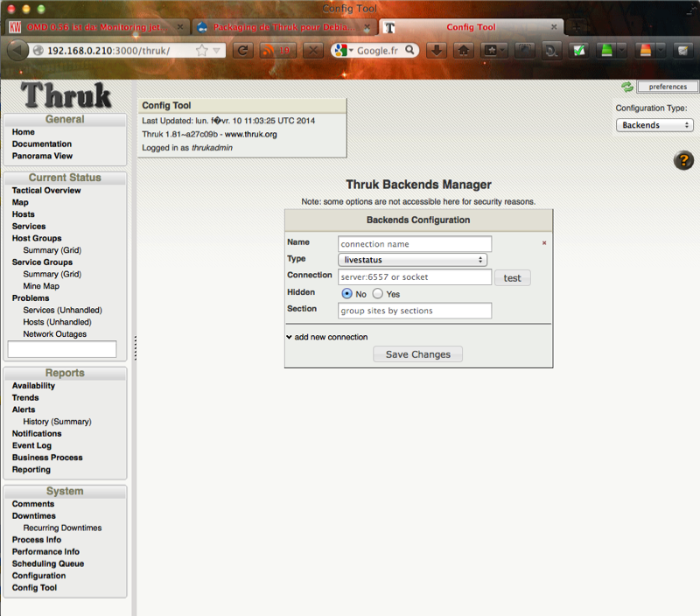Open the preferences button at top right

click(667, 87)
